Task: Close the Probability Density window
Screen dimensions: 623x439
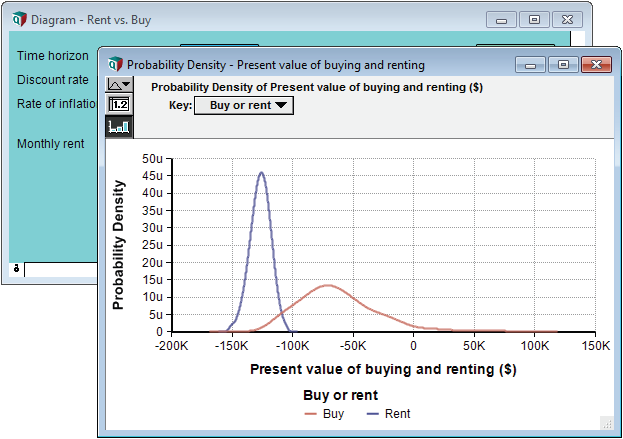Action: click(596, 64)
